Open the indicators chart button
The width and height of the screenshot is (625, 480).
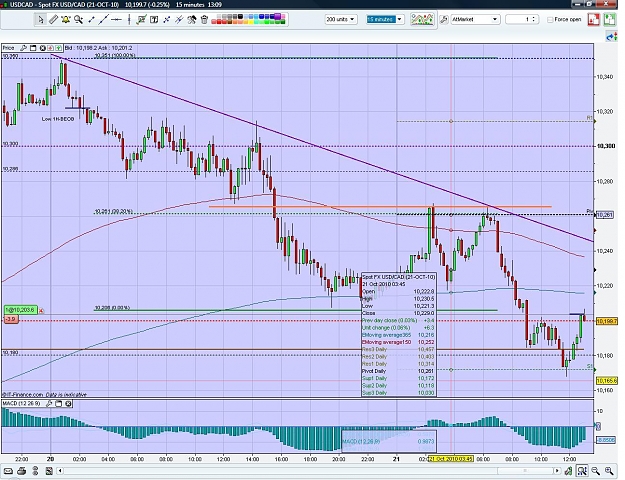click(x=422, y=19)
